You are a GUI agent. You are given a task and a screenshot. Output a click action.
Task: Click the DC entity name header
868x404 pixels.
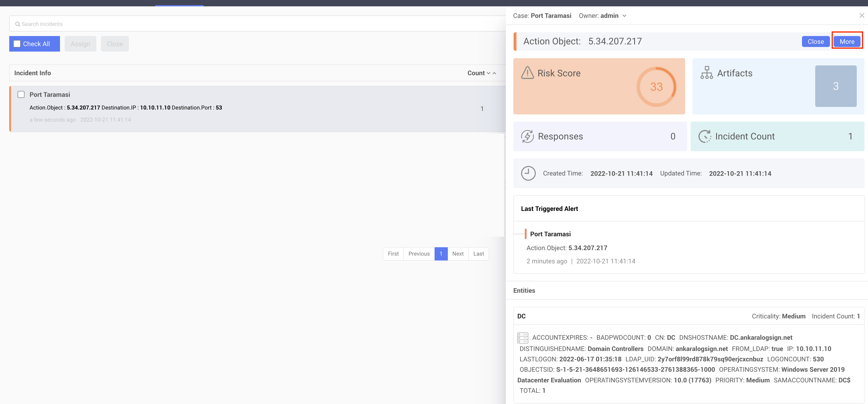521,316
